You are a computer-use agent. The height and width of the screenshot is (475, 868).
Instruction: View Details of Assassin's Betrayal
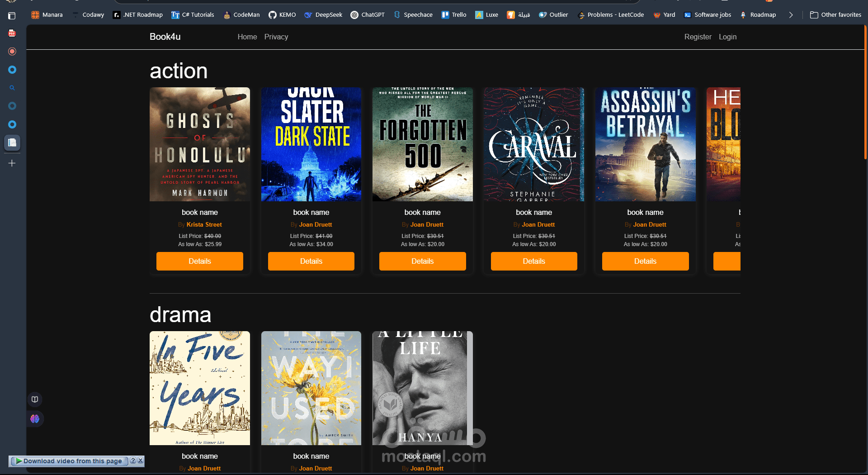[646, 261]
